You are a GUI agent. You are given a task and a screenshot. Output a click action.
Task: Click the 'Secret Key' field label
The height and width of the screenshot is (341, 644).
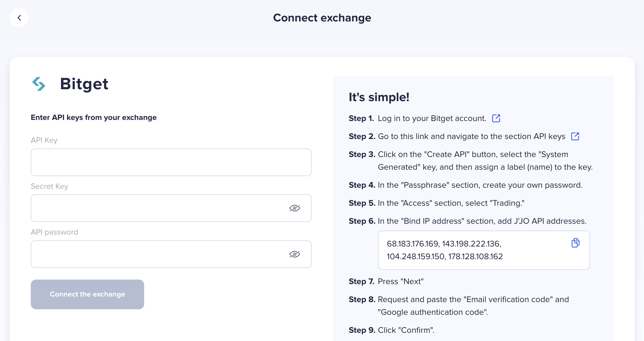point(49,186)
